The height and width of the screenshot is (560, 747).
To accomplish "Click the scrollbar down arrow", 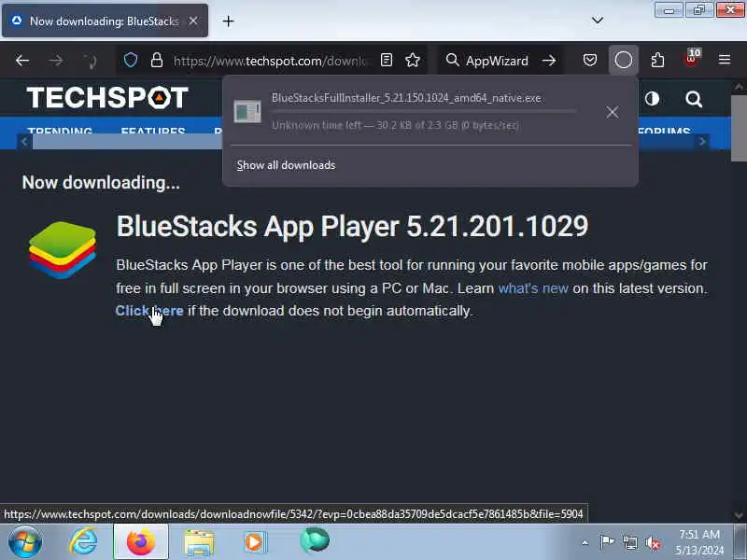I will (x=739, y=515).
